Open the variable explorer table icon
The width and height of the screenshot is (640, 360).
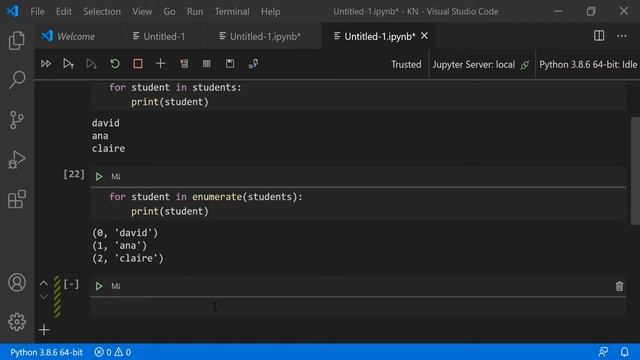click(x=207, y=64)
